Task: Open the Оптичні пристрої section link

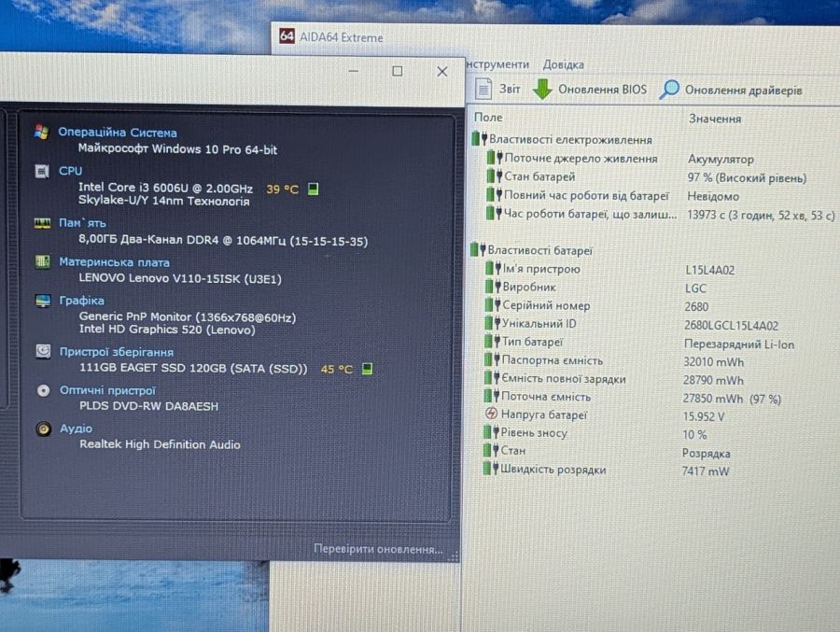Action: tap(107, 390)
